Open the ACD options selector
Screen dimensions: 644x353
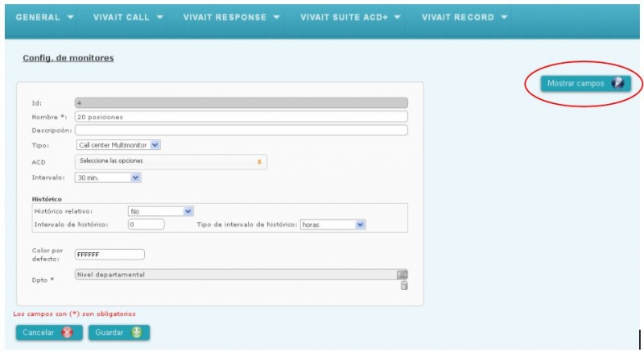click(171, 161)
